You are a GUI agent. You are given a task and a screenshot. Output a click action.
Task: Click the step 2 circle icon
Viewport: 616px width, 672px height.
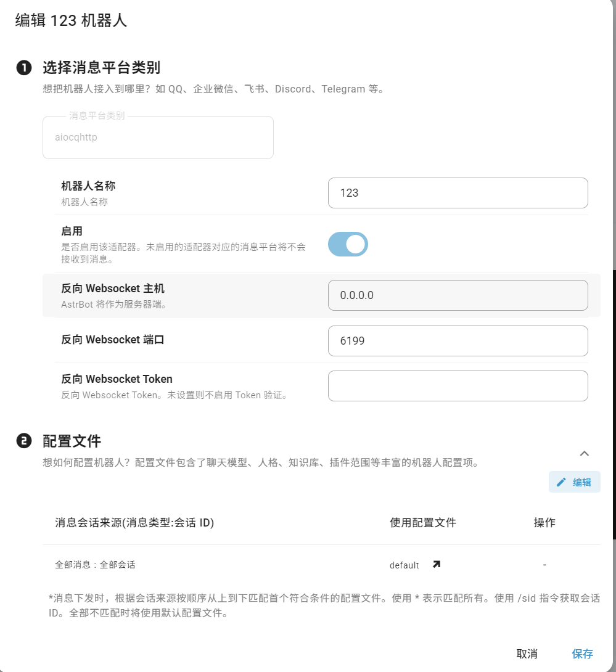click(23, 441)
